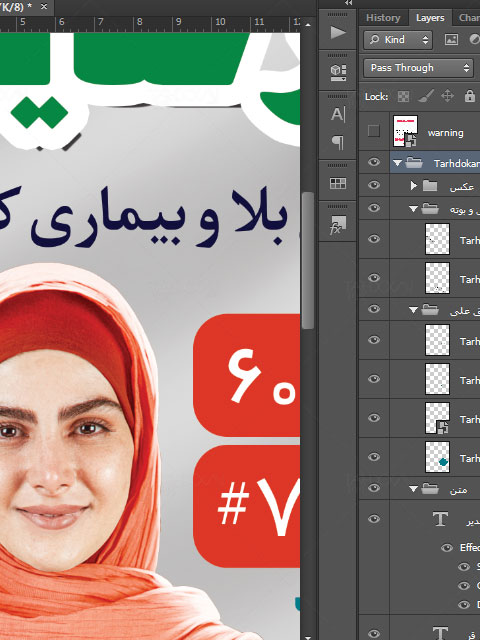Select the warning layer name
The image size is (480, 640).
click(x=445, y=133)
